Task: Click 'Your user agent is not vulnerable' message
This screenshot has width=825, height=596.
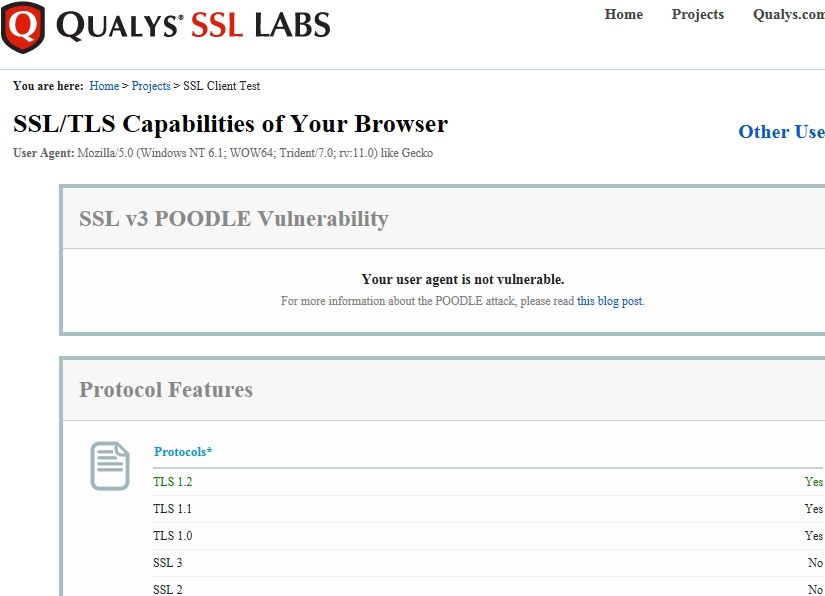Action: point(462,279)
